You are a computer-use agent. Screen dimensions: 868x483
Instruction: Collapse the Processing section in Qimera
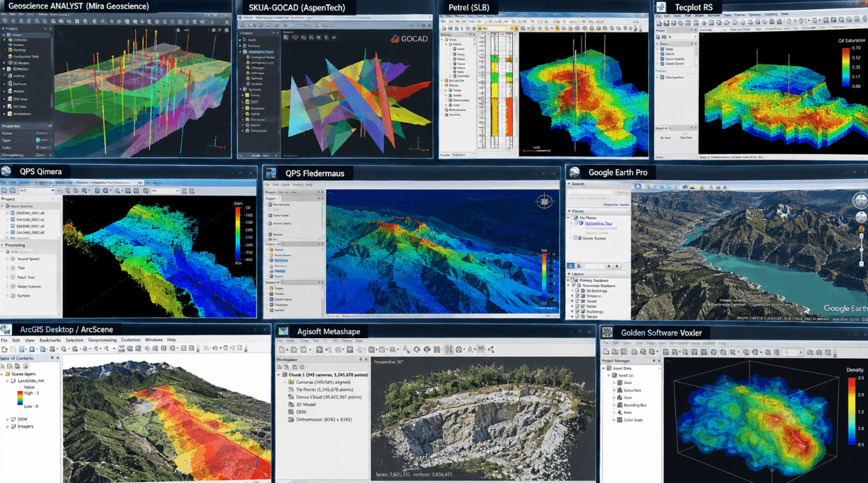(x=2, y=245)
